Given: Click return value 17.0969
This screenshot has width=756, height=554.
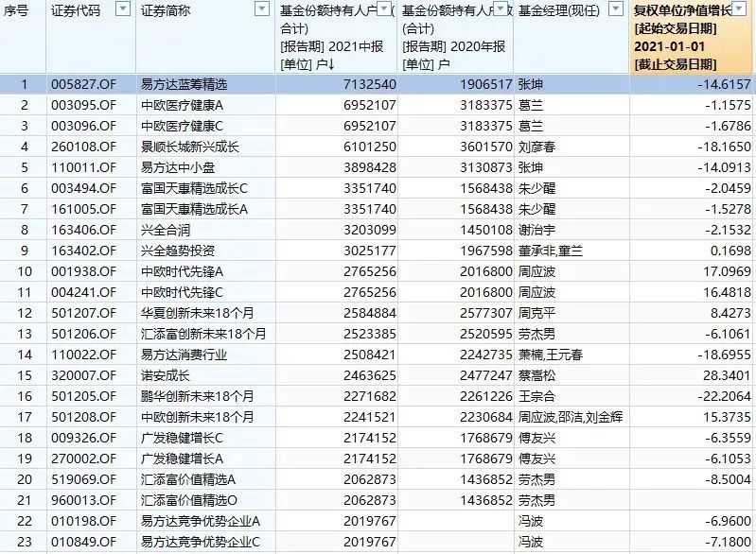Looking at the screenshot, I should 727,271.
